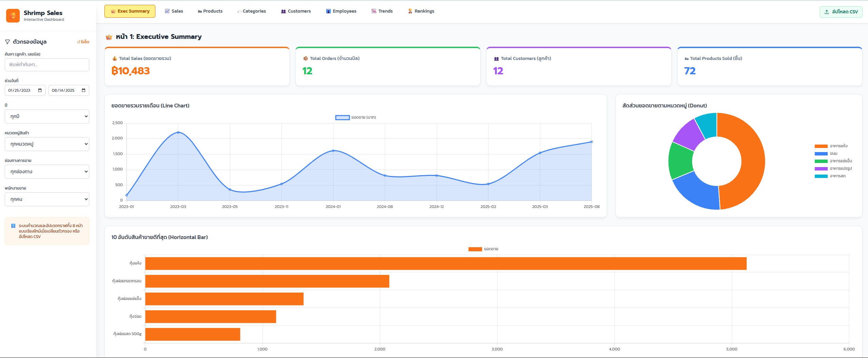Click the Shrimp Sales orange logo icon

13,15
